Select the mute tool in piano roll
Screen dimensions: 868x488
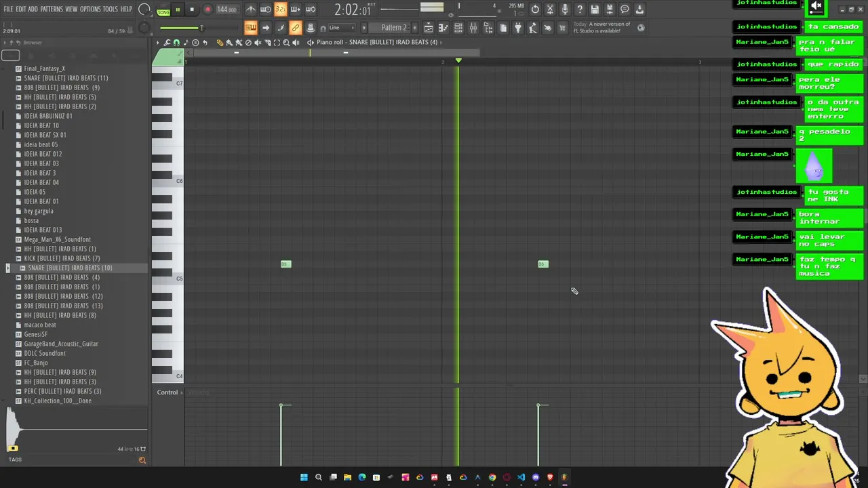coord(258,42)
